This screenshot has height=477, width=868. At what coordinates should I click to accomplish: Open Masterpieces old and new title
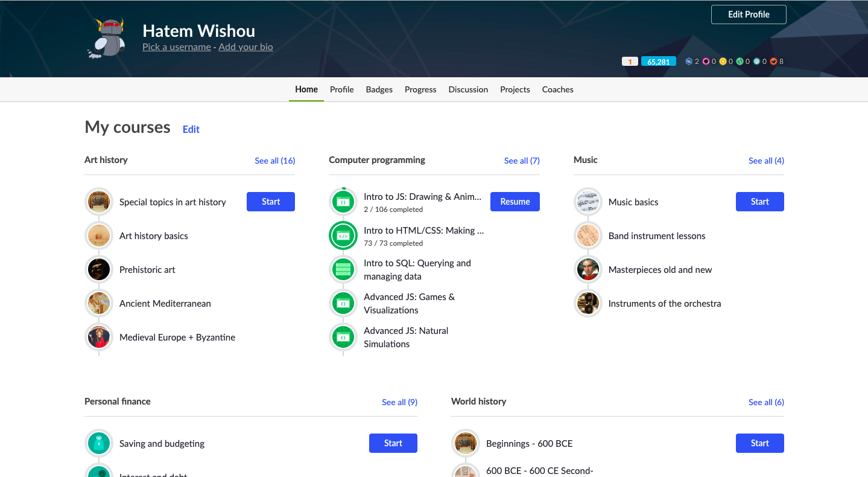(x=660, y=270)
